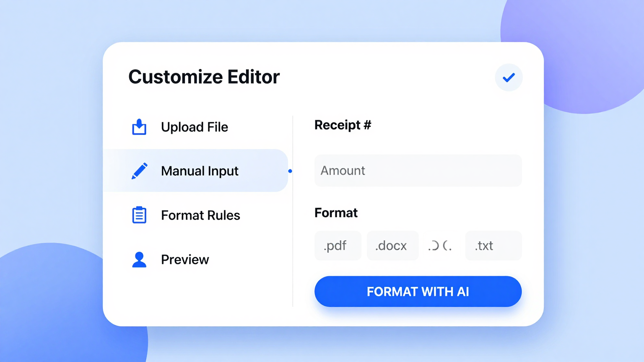644x362 pixels.
Task: Click the Receipt # label
Action: click(343, 125)
